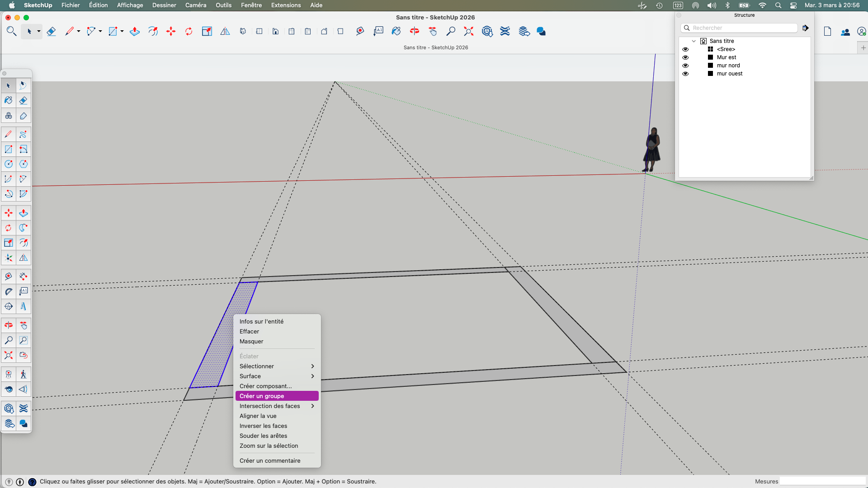Open the Caméra menu

pyautogui.click(x=195, y=5)
